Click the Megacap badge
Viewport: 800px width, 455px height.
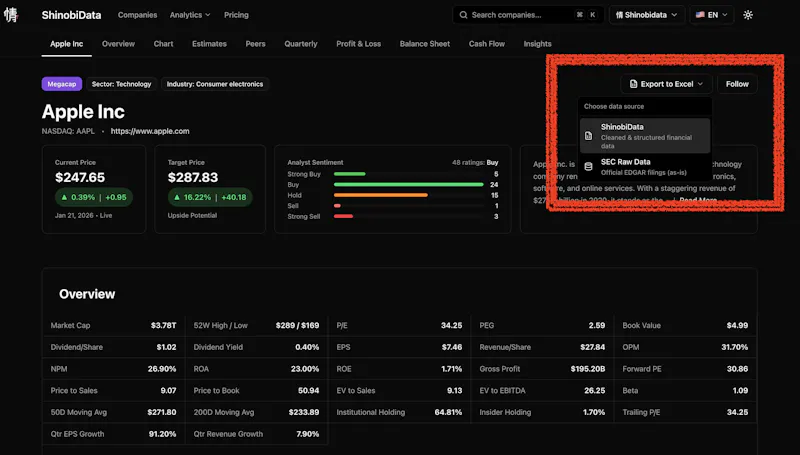click(x=62, y=84)
